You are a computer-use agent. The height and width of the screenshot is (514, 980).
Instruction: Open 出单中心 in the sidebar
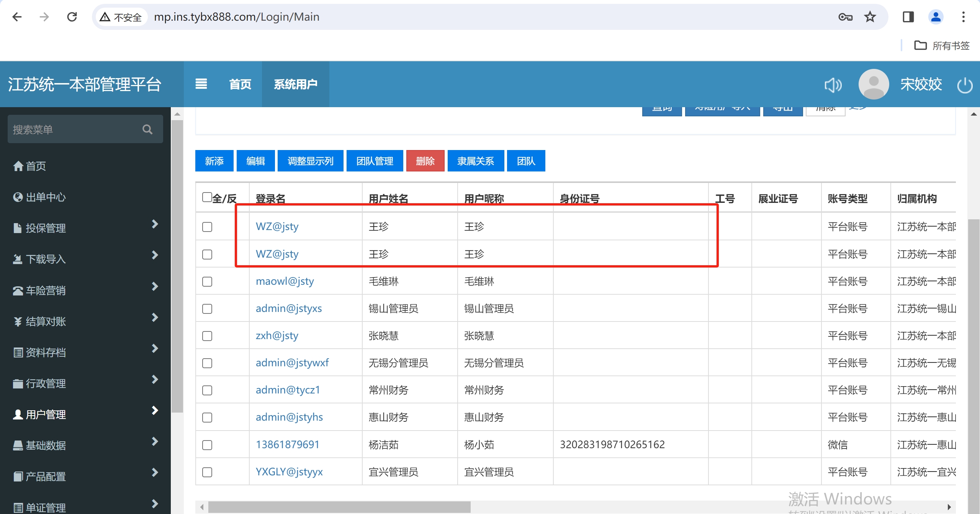click(x=46, y=197)
